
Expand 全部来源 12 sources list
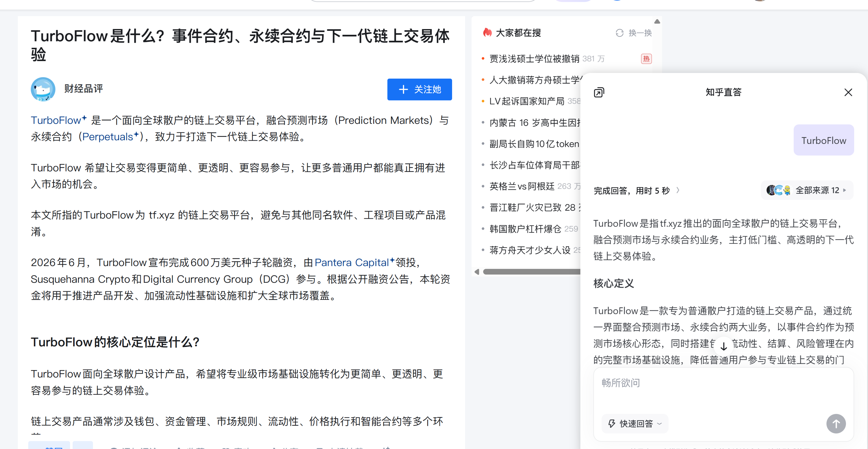pyautogui.click(x=807, y=190)
